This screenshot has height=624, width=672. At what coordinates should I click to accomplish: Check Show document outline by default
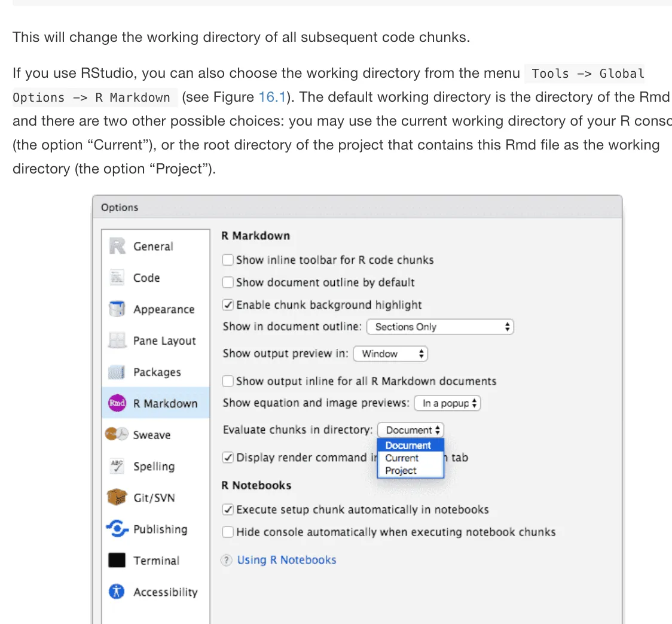(x=228, y=282)
